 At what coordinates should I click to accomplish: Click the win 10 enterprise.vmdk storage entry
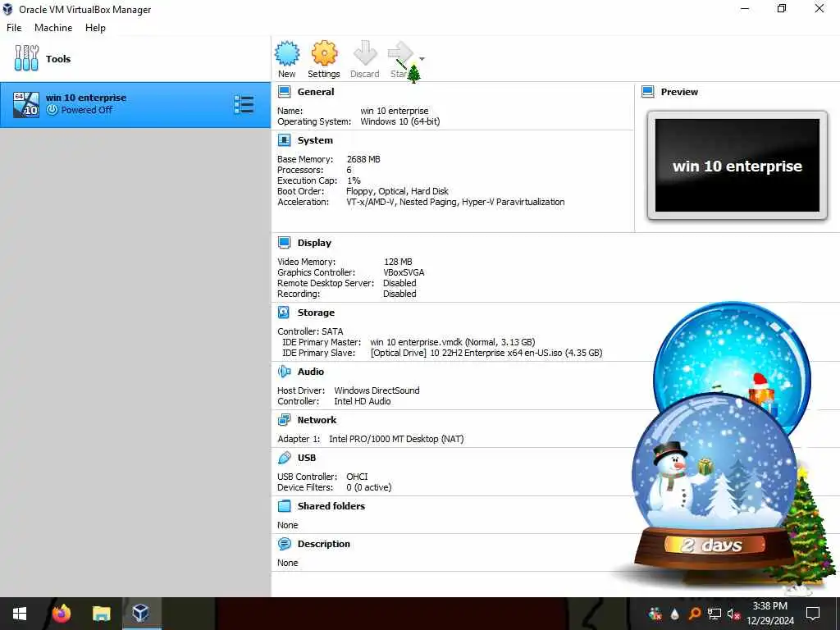click(x=453, y=342)
